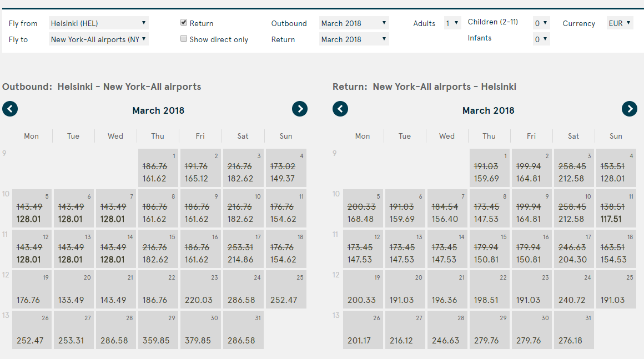Viewport: 644px width, 359px height.
Task: Go to next month in Return calendar
Action: 630,109
